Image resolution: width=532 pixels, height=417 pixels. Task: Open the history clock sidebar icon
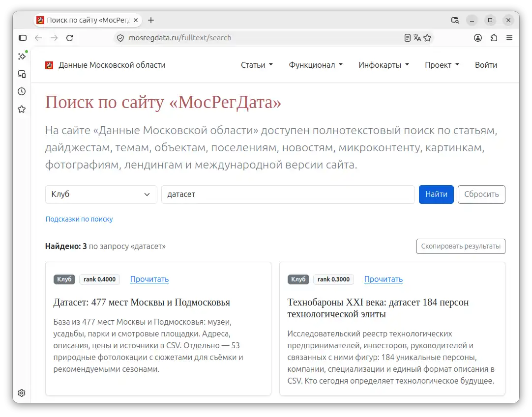click(22, 91)
